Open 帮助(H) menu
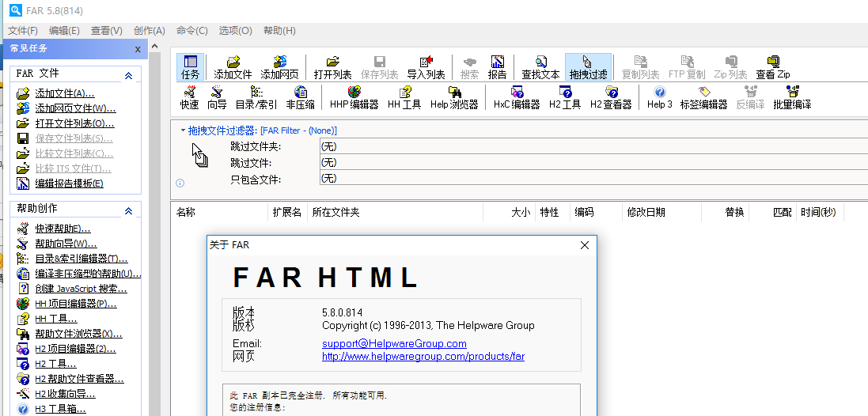This screenshot has width=868, height=416. (x=279, y=30)
